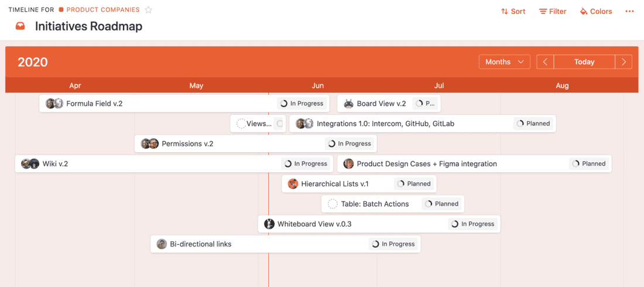
Task: Jump to Today on the timeline
Action: pyautogui.click(x=584, y=62)
